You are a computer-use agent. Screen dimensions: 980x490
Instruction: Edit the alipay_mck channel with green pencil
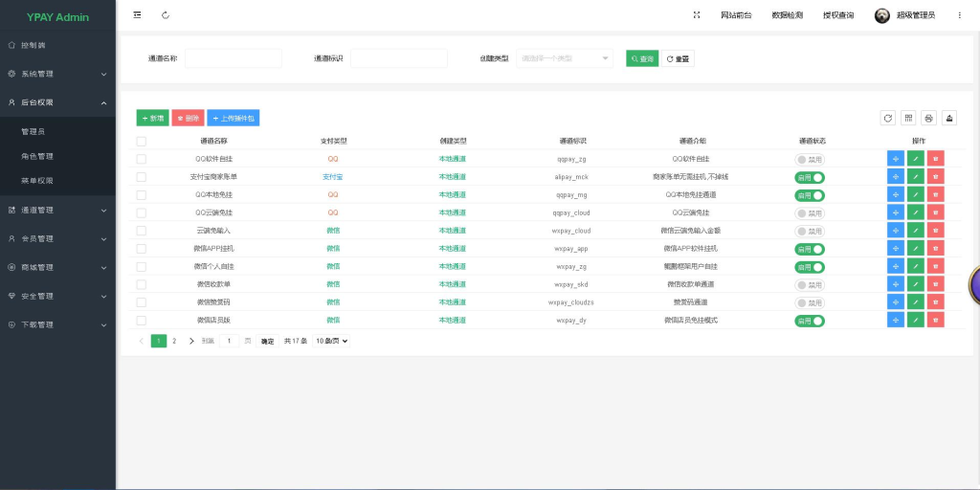click(916, 177)
